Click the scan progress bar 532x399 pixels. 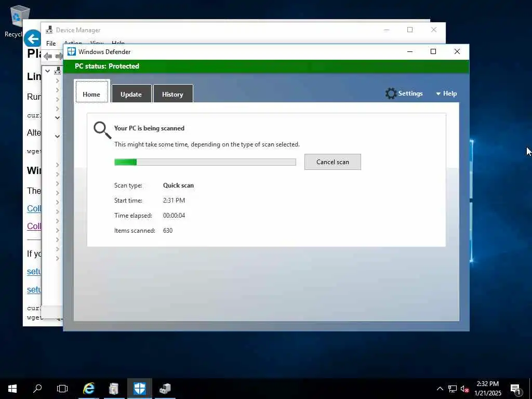tap(205, 162)
